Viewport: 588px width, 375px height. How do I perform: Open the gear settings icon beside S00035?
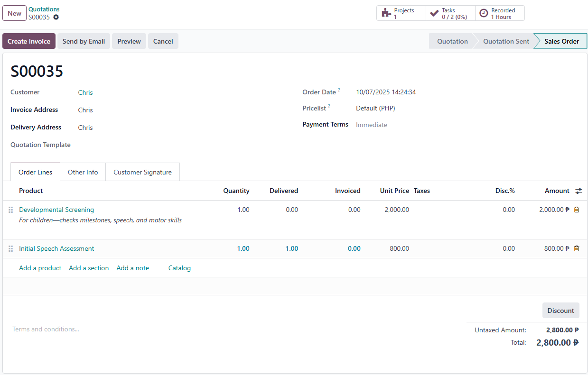(56, 17)
